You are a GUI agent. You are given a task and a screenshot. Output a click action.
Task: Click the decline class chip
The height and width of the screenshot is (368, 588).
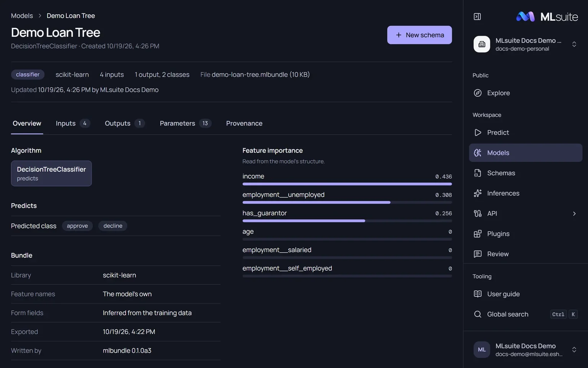click(113, 226)
